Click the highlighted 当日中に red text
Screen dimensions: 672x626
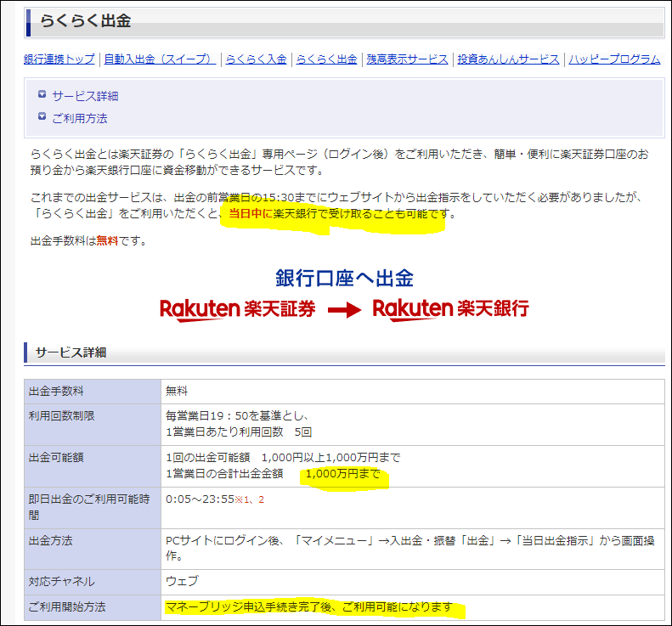click(x=250, y=214)
